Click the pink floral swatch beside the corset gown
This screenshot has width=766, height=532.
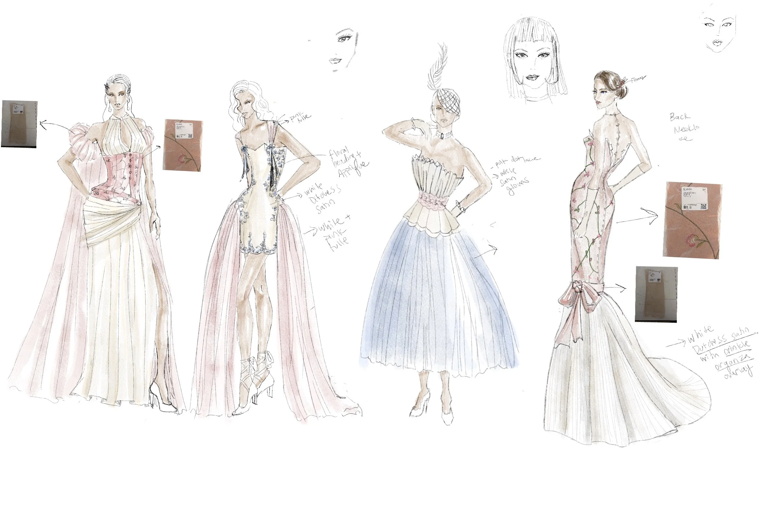(183, 145)
